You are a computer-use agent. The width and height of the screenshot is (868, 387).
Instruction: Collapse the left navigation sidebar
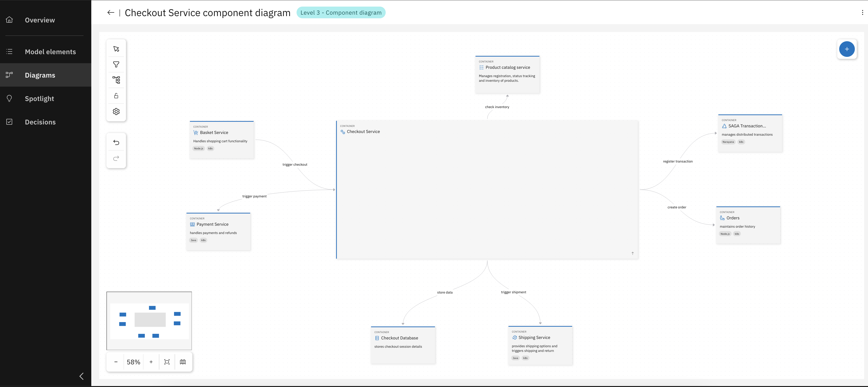[81, 376]
